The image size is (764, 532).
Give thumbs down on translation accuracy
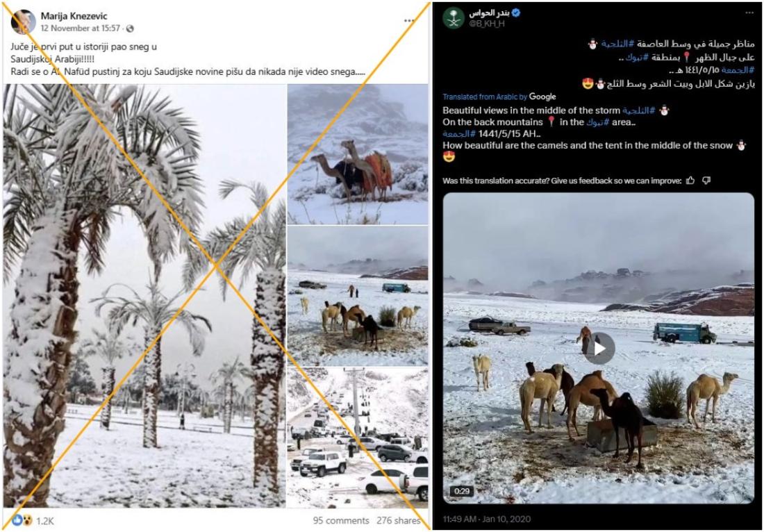[x=706, y=181]
